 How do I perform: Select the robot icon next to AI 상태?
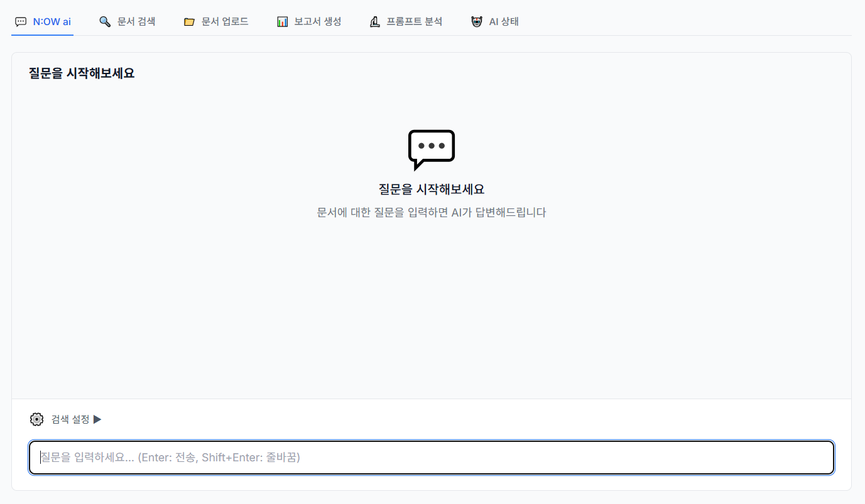pyautogui.click(x=476, y=21)
